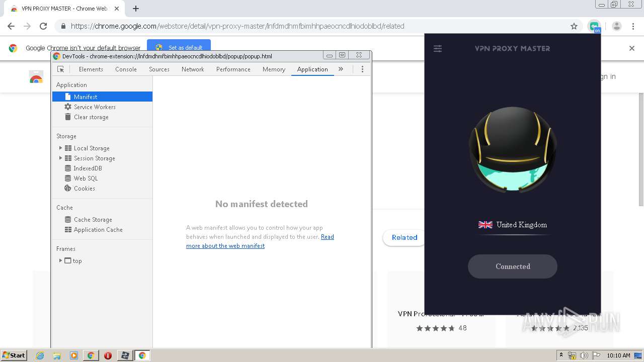Open the media player taskbar icon
Image resolution: width=644 pixels, height=362 pixels.
[x=74, y=355]
